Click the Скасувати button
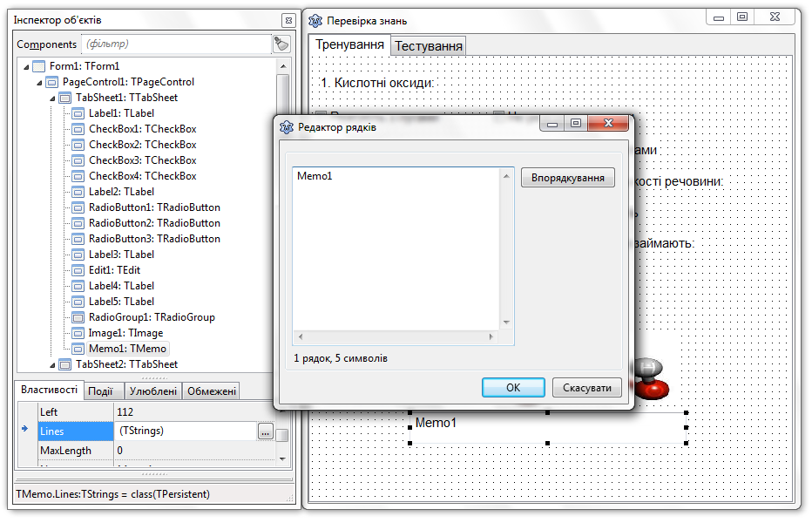 pyautogui.click(x=586, y=388)
